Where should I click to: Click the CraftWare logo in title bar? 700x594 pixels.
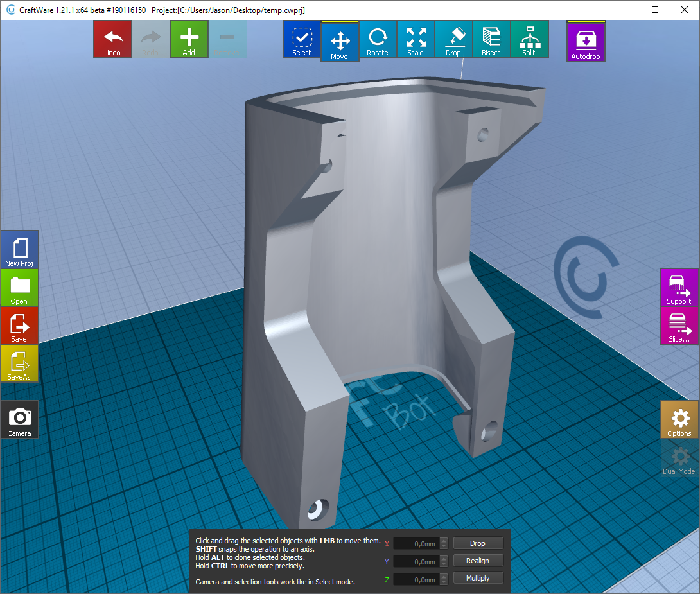coord(11,10)
